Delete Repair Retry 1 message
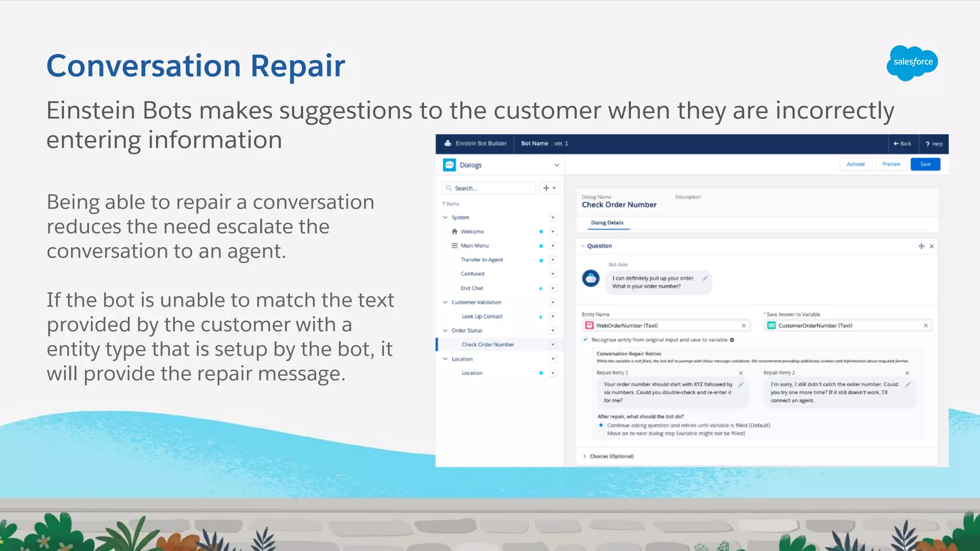Viewport: 980px width, 551px height. coord(741,373)
